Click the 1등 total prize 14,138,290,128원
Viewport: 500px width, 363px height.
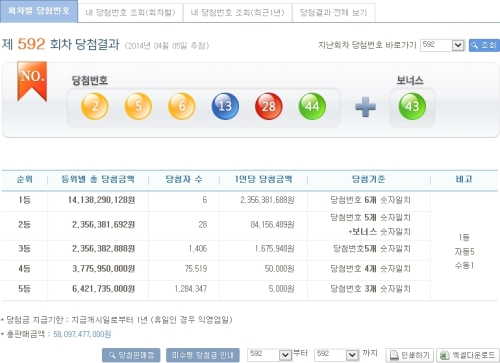click(x=101, y=200)
